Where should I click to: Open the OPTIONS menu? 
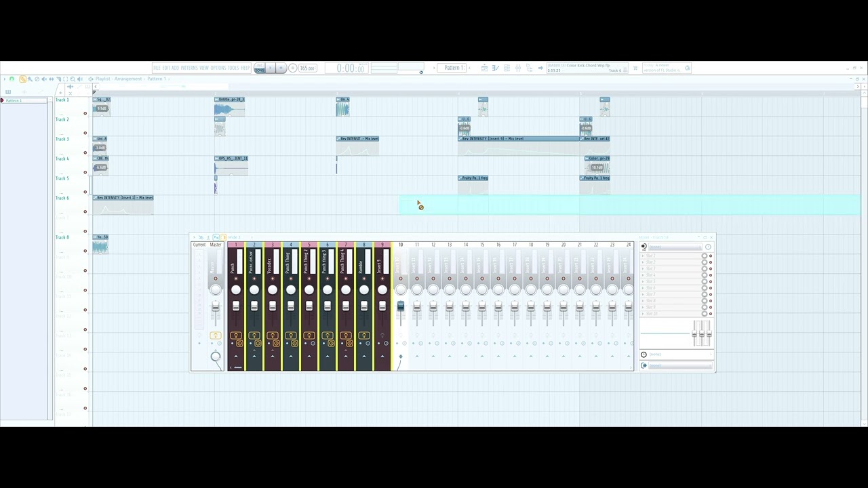pyautogui.click(x=218, y=68)
